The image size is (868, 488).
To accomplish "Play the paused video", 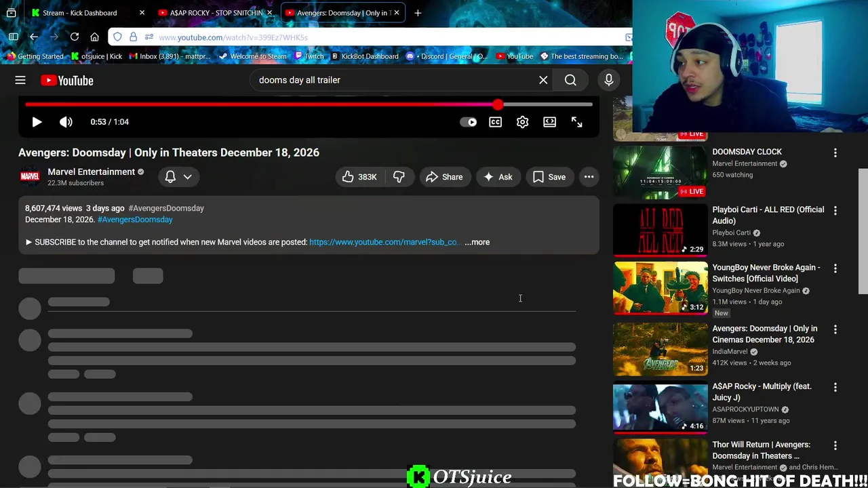I will click(x=37, y=122).
